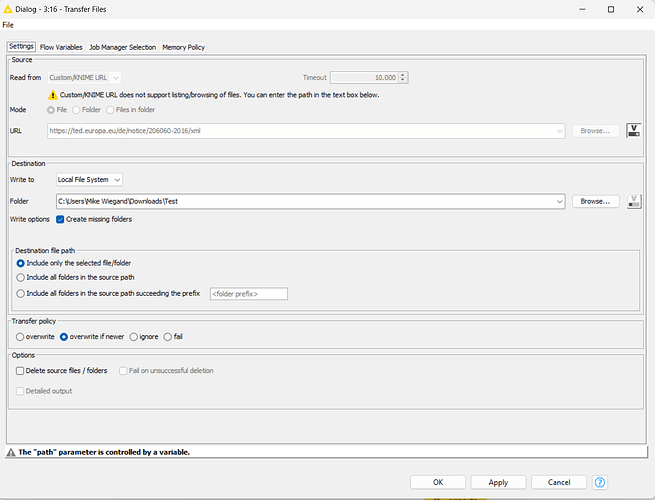The height and width of the screenshot is (500, 655).
Task: Select the fail transfer policy
Action: click(167, 337)
